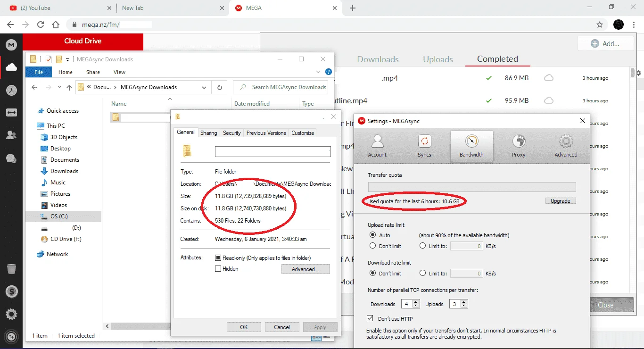Open recent locations dropdown in File Explorer
644x349 pixels.
point(59,87)
